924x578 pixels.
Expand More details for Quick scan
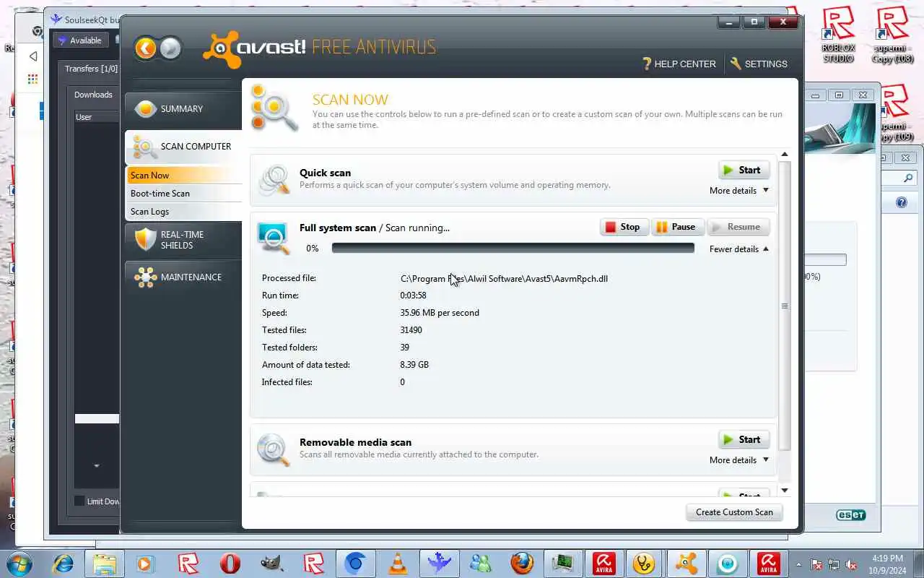pyautogui.click(x=739, y=191)
